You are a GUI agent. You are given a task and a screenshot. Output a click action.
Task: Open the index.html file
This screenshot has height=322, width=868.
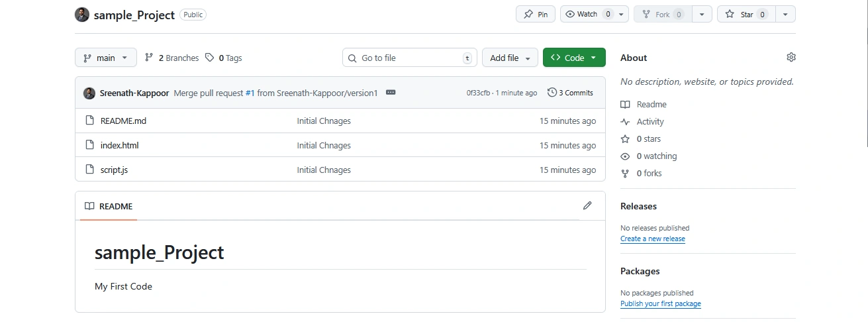tap(120, 145)
